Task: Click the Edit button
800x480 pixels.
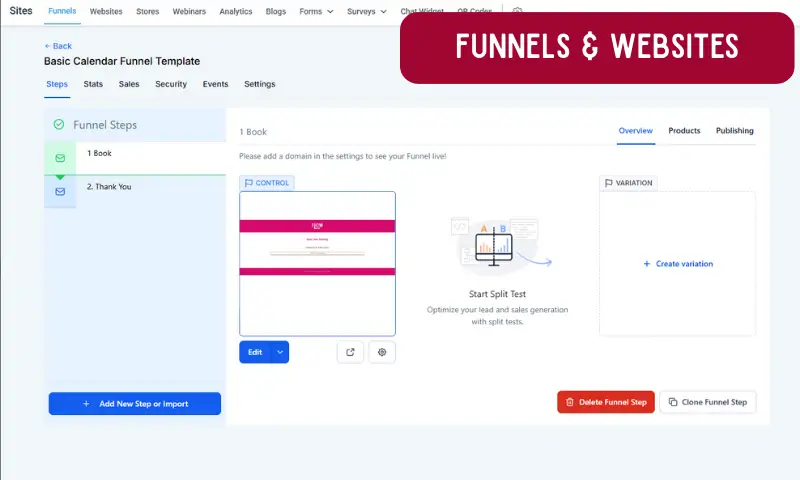Action: coord(255,352)
